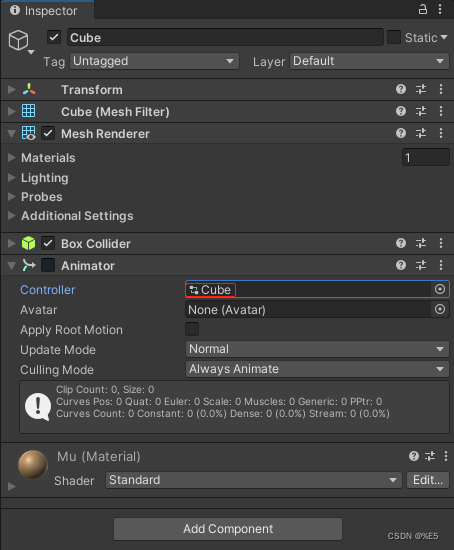The image size is (454, 550).
Task: Open Animator help reference
Action: (401, 265)
